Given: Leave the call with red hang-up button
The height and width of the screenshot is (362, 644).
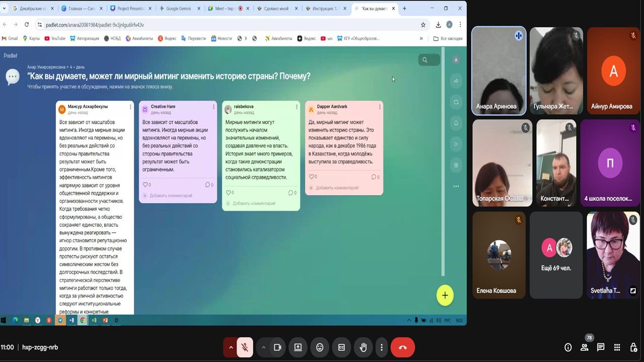Looking at the screenshot, I should tap(403, 347).
